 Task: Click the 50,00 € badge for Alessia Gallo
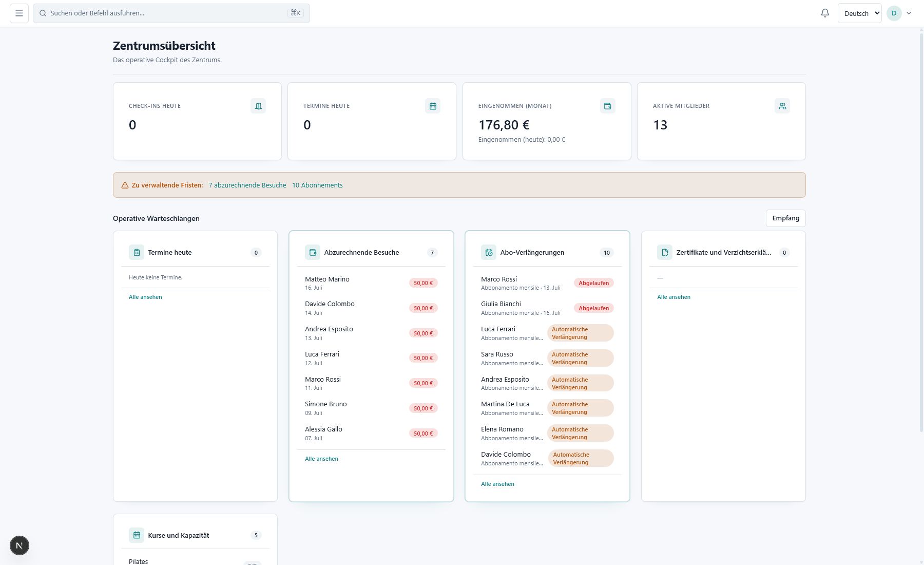click(423, 434)
